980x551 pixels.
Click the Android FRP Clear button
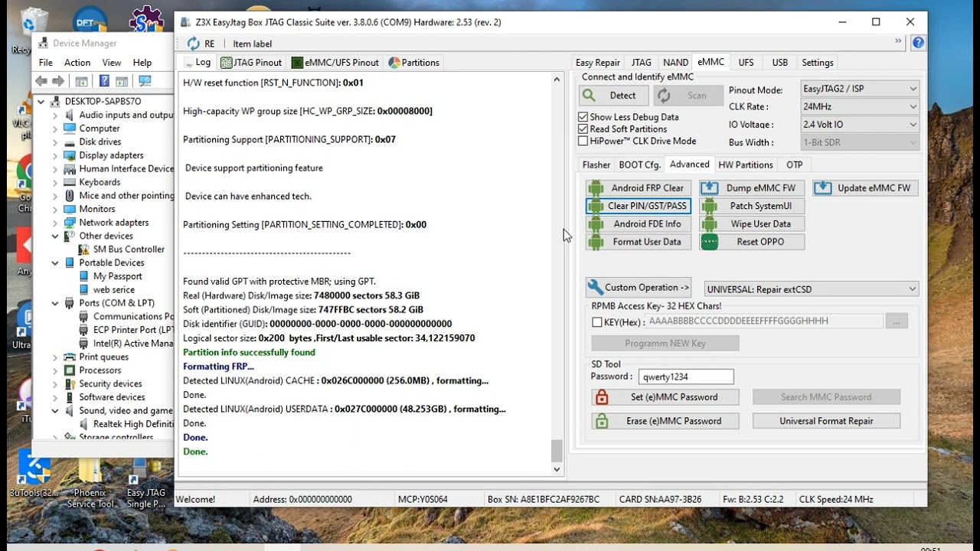pos(638,188)
